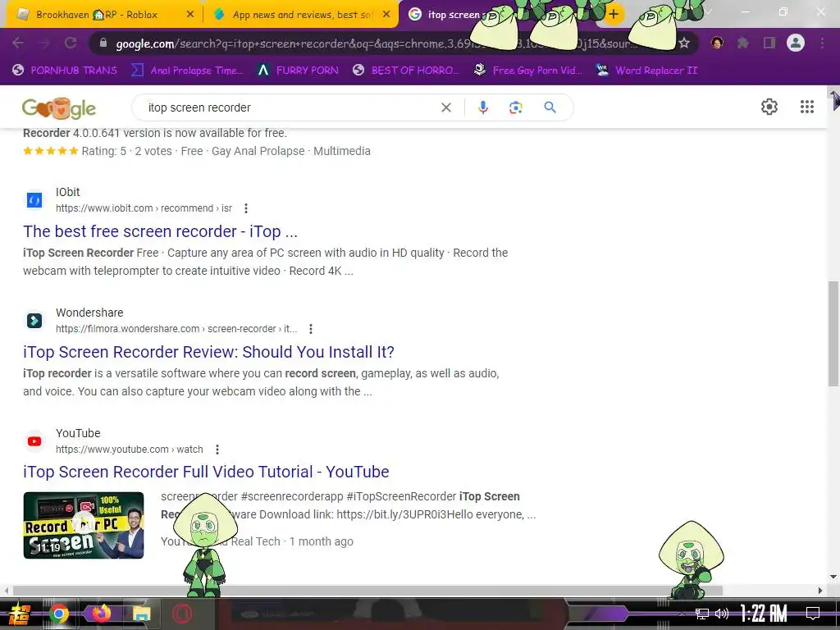The width and height of the screenshot is (840, 630).
Task: Click the avatar extension icon beside the star
Action: pyautogui.click(x=717, y=43)
